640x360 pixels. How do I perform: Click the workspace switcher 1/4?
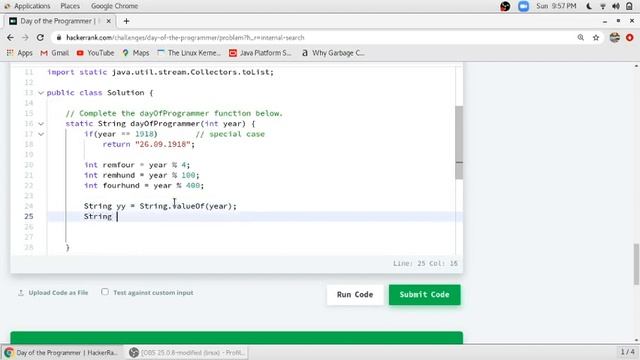627,352
